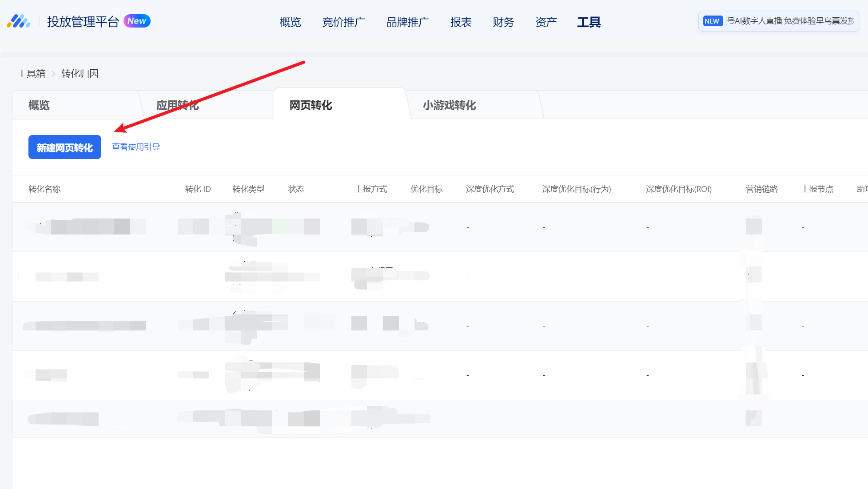Switch to the 概览 sub-tab
The height and width of the screenshot is (489, 868).
click(x=39, y=105)
